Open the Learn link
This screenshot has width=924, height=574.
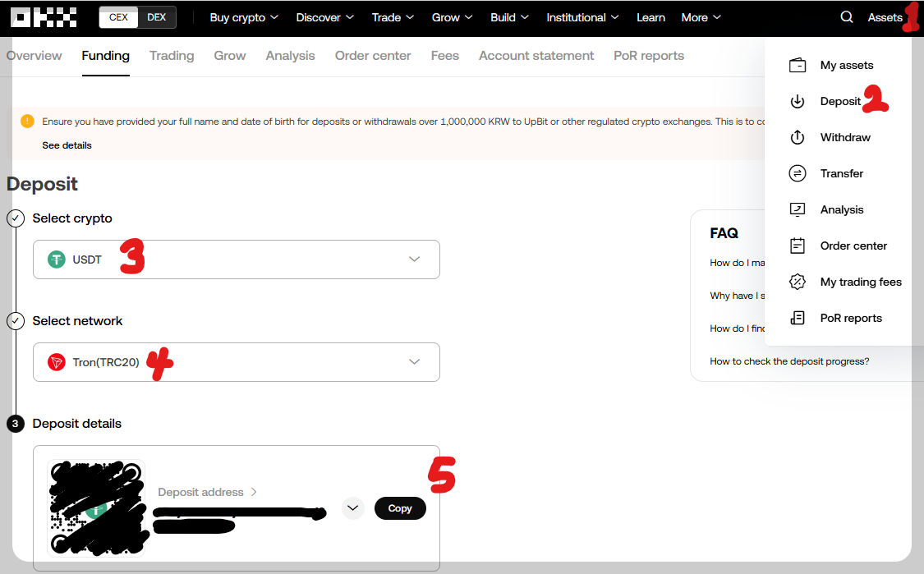point(650,18)
